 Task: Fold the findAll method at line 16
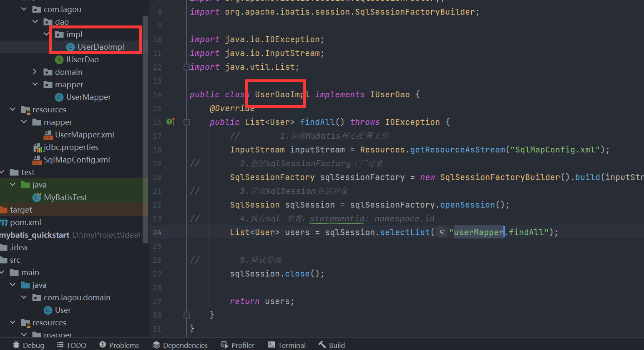186,122
